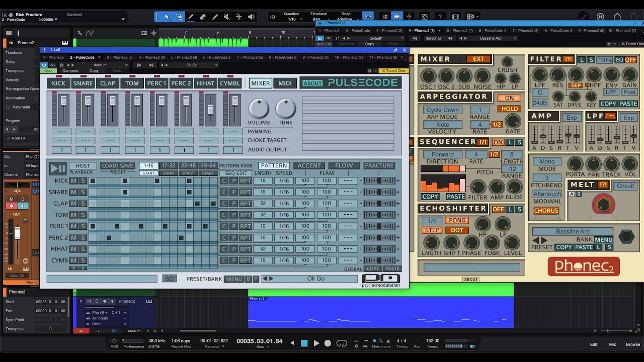Go to next Phonec preset arrow
The width and height of the screenshot is (644, 362).
coord(544,240)
